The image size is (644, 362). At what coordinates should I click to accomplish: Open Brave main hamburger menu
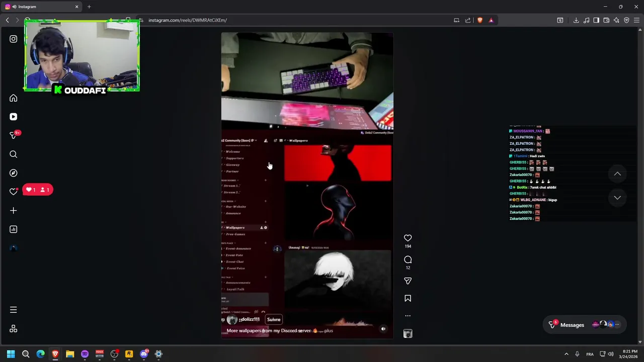(x=636, y=20)
